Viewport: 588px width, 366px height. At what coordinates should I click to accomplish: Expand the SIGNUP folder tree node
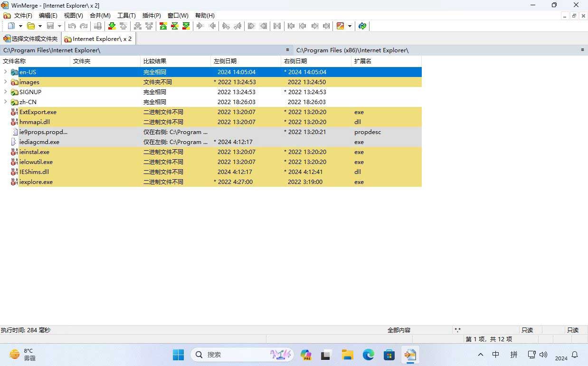click(x=5, y=92)
